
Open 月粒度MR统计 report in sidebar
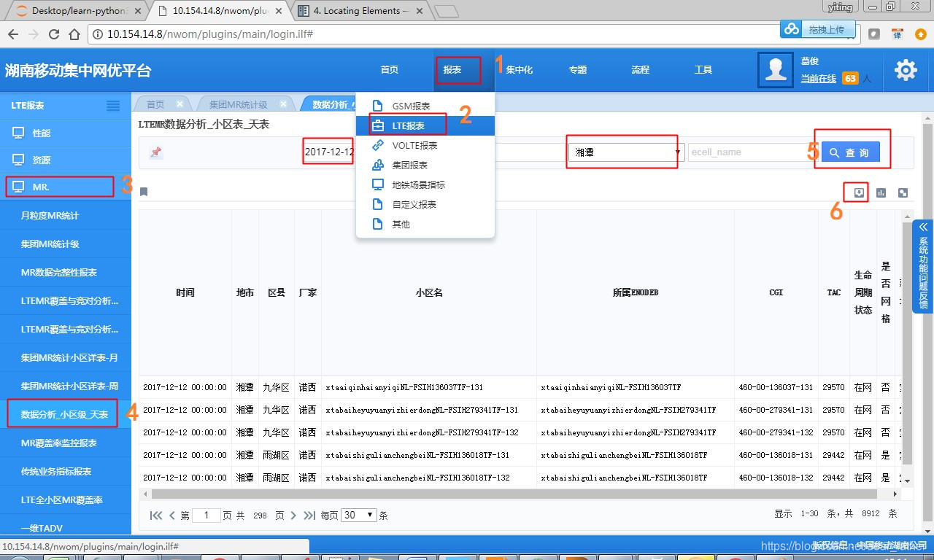coord(66,215)
